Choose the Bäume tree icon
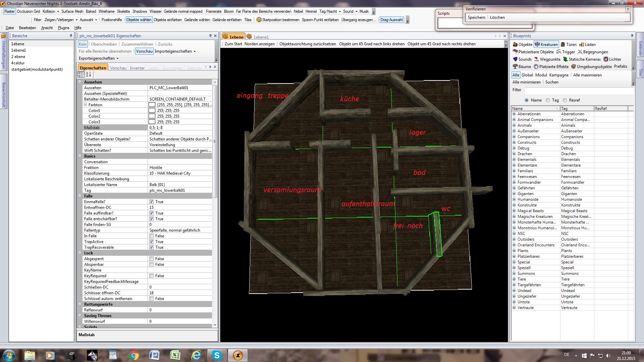This screenshot has width=644, height=362. [515, 67]
